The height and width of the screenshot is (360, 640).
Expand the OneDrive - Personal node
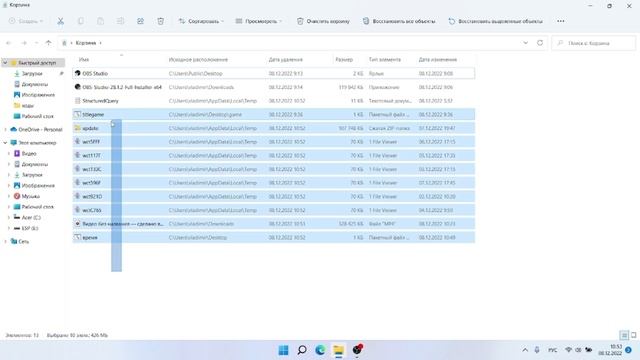[x=5, y=129]
